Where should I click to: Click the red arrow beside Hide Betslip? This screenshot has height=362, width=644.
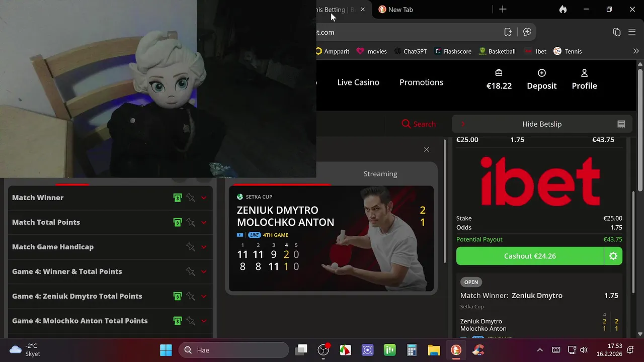coord(463,124)
